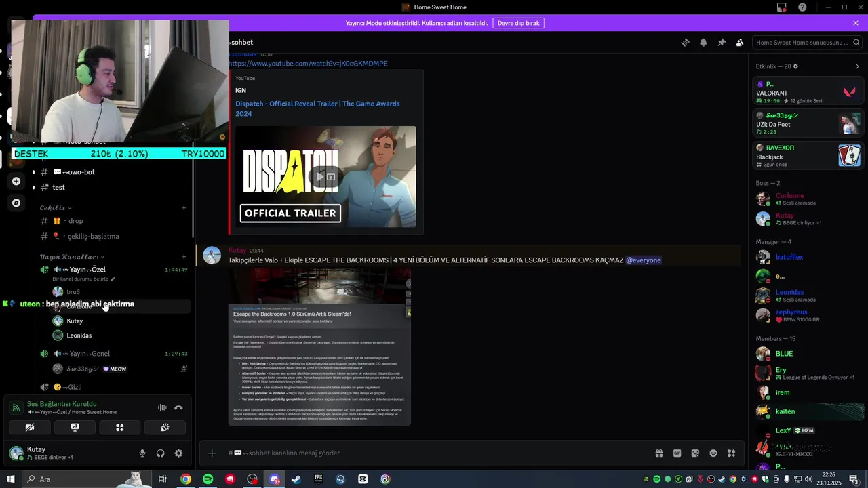The height and width of the screenshot is (488, 868).
Task: Dismiss the Yayıncı Modu purple banner
Action: point(856,23)
